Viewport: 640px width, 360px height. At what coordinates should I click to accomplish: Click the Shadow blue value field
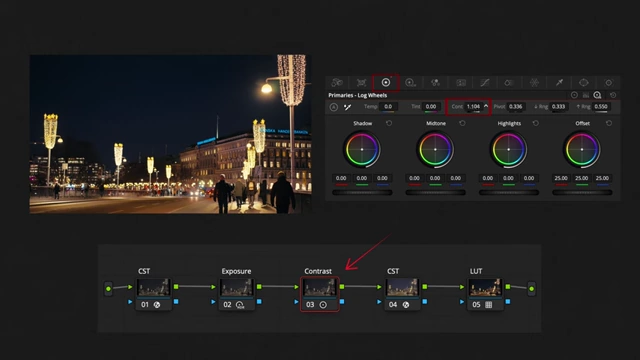[x=382, y=178]
